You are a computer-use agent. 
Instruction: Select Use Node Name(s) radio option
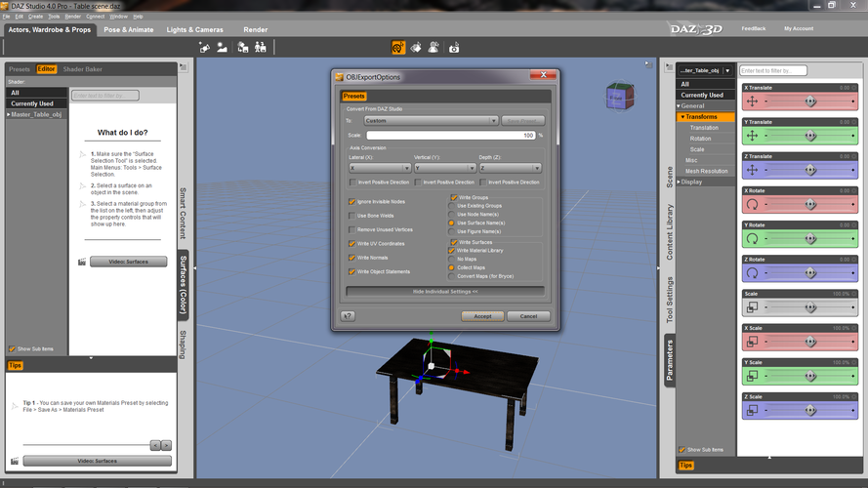452,214
